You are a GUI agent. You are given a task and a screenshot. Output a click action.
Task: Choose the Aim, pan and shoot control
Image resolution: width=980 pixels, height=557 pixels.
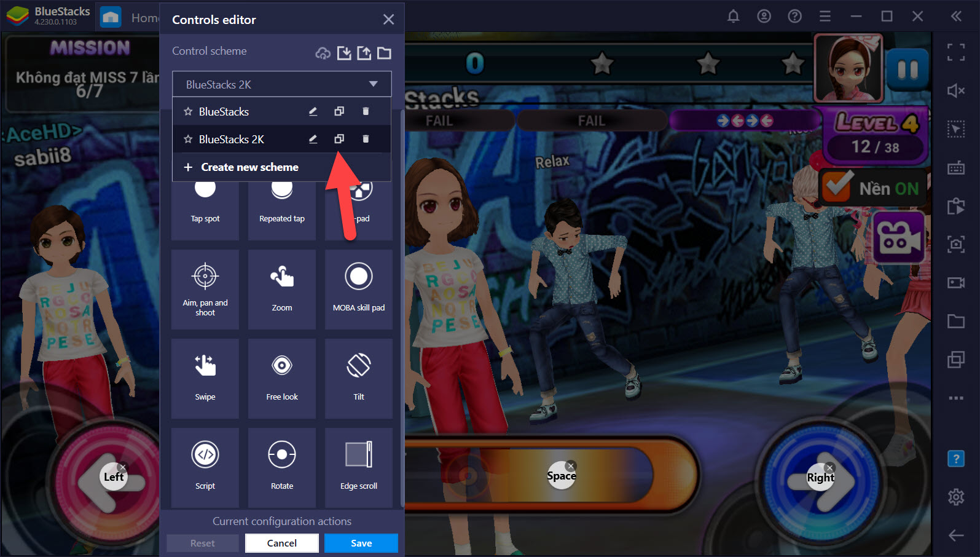coord(205,290)
